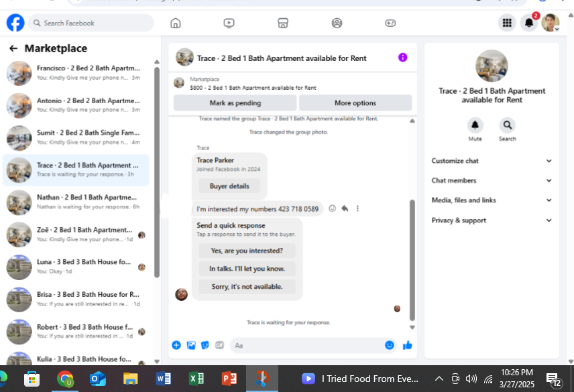Expand Customize chat section
This screenshot has width=574, height=392.
pos(492,161)
